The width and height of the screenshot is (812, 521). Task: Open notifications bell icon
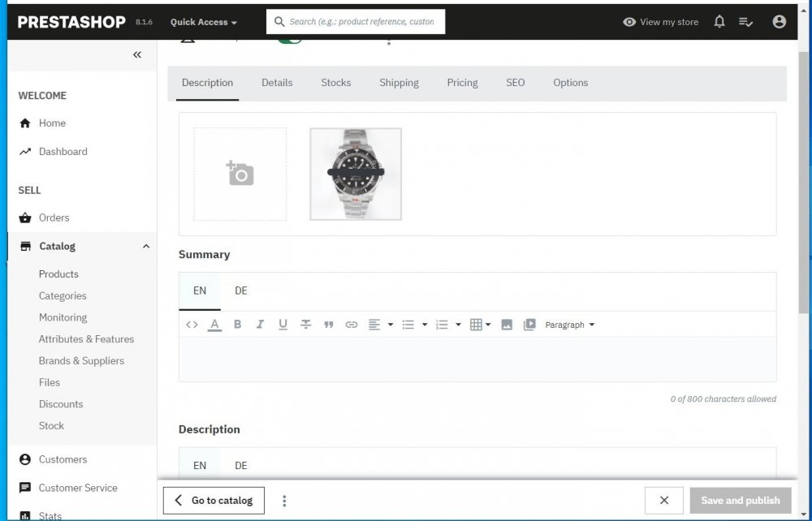719,22
